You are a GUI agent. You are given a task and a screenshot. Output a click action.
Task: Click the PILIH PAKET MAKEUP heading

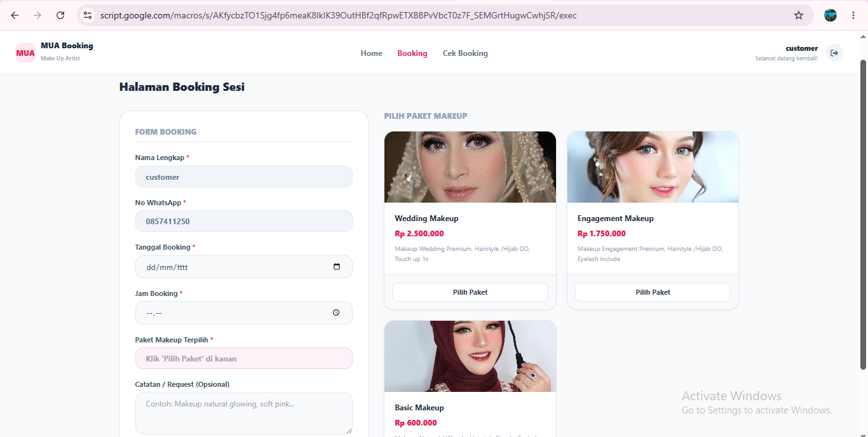pos(426,116)
